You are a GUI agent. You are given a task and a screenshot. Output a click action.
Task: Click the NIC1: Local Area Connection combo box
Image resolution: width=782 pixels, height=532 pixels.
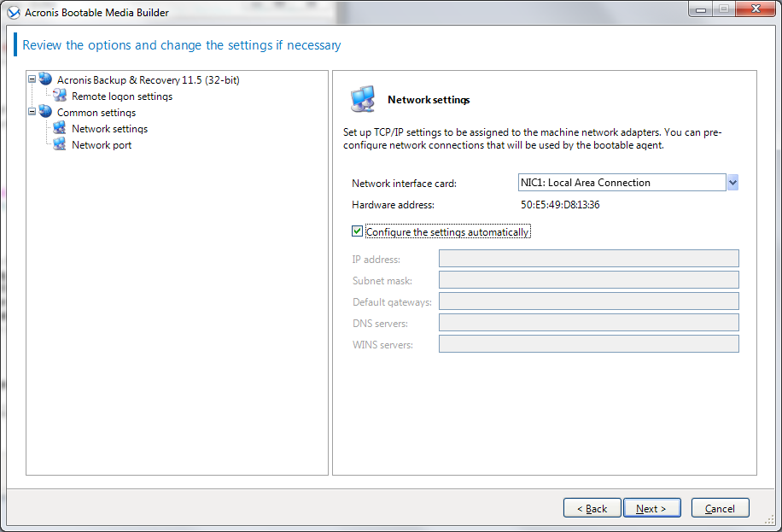point(622,183)
